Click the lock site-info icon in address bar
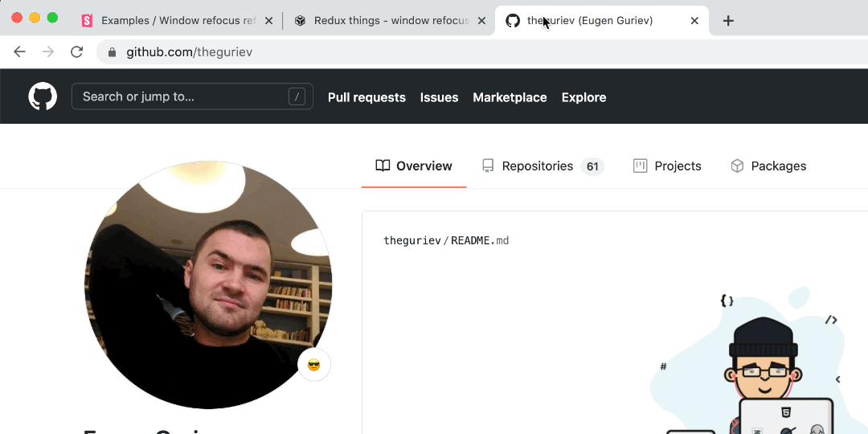868x434 pixels. (112, 52)
